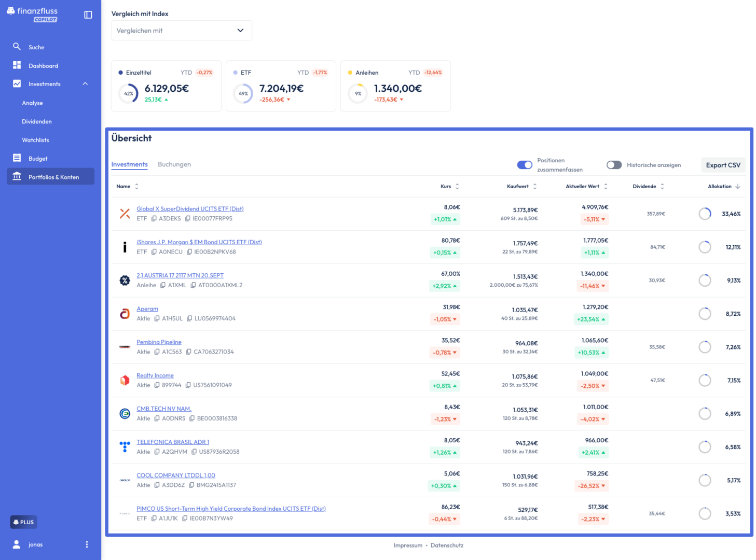Click the Realty Income logo
Viewport: 756px width, 560px height.
(125, 380)
